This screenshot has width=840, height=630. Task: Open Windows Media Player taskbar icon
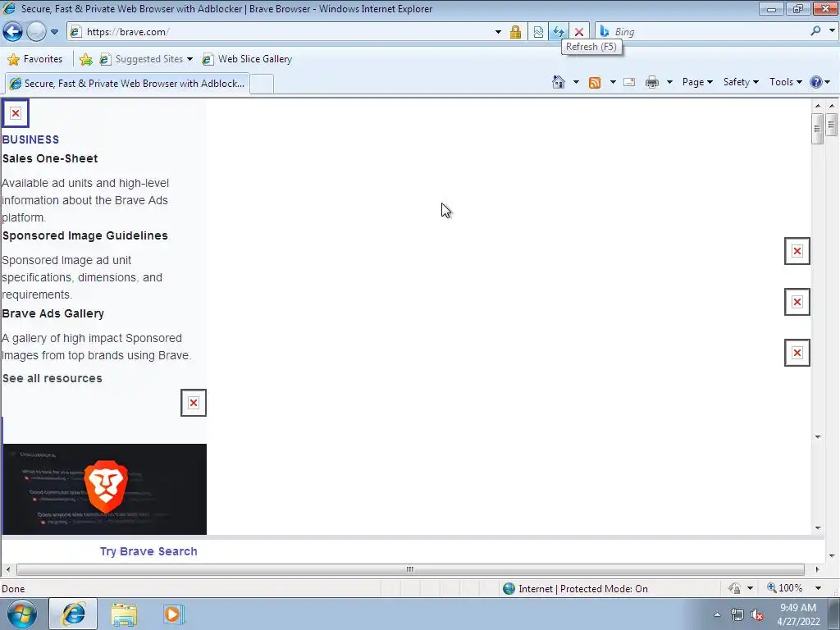tap(173, 614)
